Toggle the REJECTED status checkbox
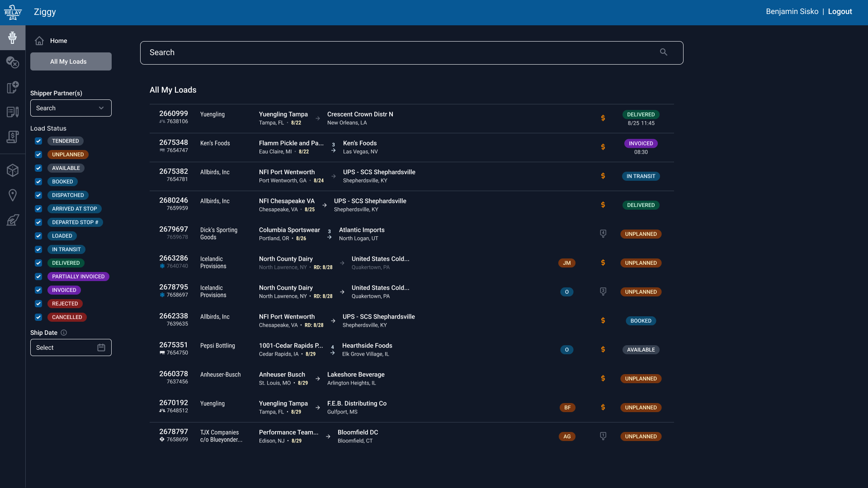 pos(38,304)
